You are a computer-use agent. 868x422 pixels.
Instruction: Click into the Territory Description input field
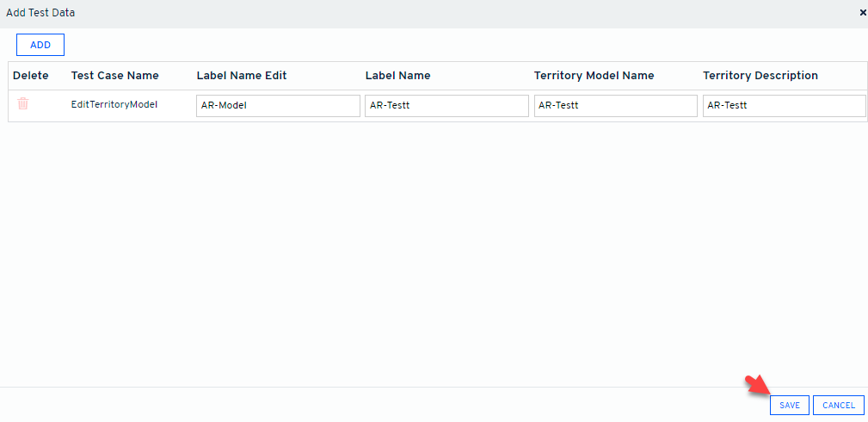(784, 106)
